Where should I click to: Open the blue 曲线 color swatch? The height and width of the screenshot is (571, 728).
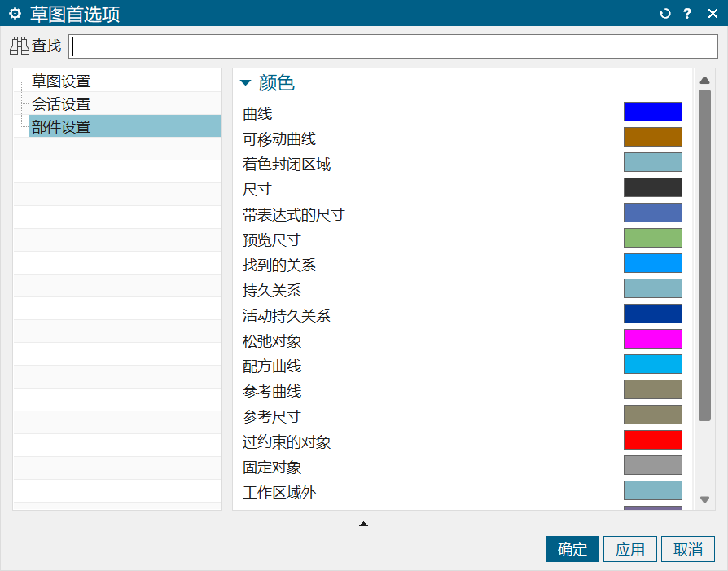[652, 112]
